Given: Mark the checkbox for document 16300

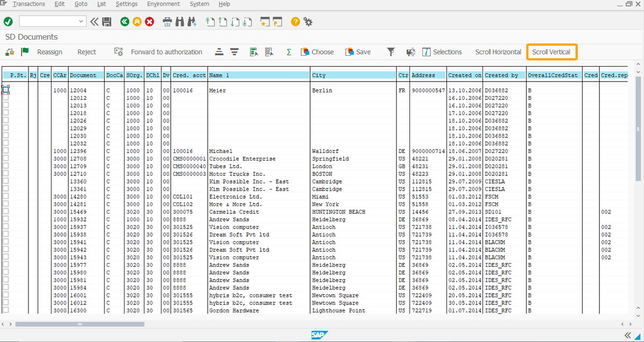Looking at the screenshot, I should [6, 310].
